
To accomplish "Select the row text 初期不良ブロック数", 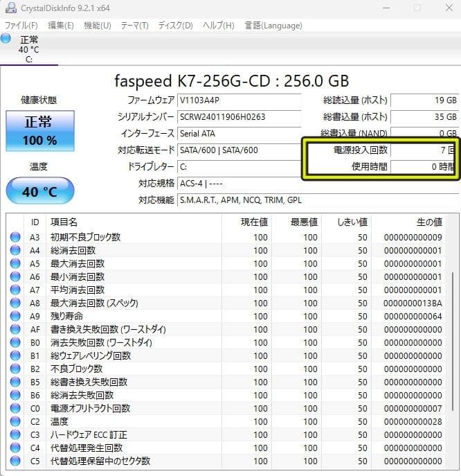I will [x=86, y=237].
